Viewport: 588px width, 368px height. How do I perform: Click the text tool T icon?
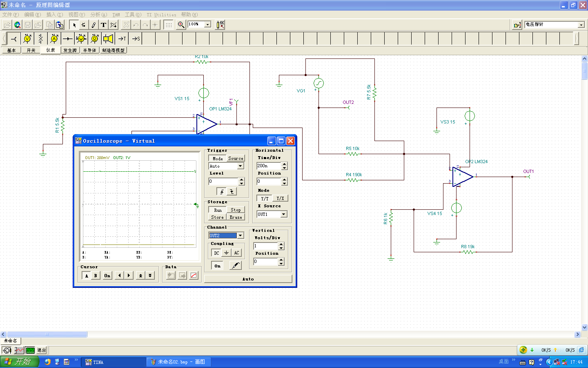click(x=103, y=25)
